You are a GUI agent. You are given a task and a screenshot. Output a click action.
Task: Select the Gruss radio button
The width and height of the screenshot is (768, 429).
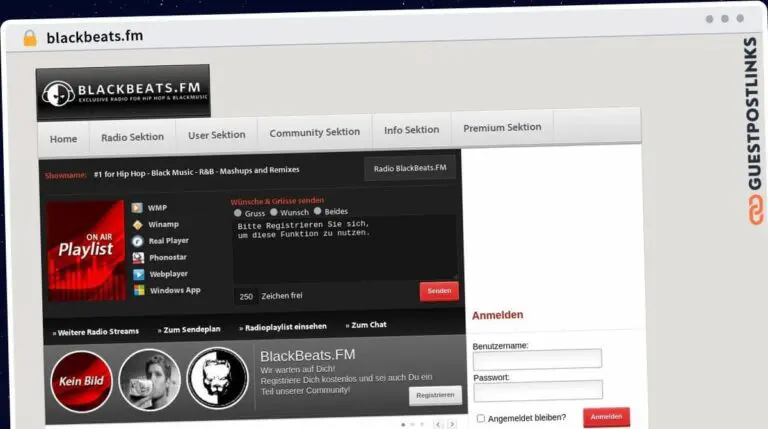tap(238, 213)
